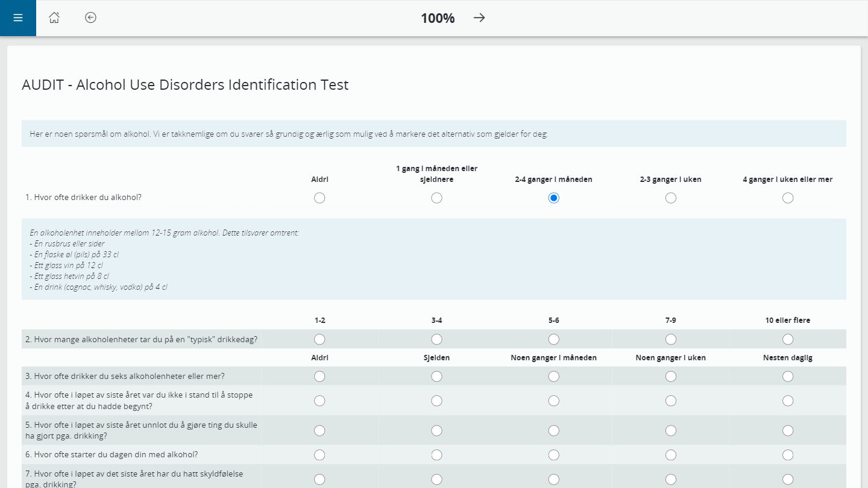Choose 'Noen ganger i måneden' for question 4
This screenshot has width=868, height=488.
(553, 401)
